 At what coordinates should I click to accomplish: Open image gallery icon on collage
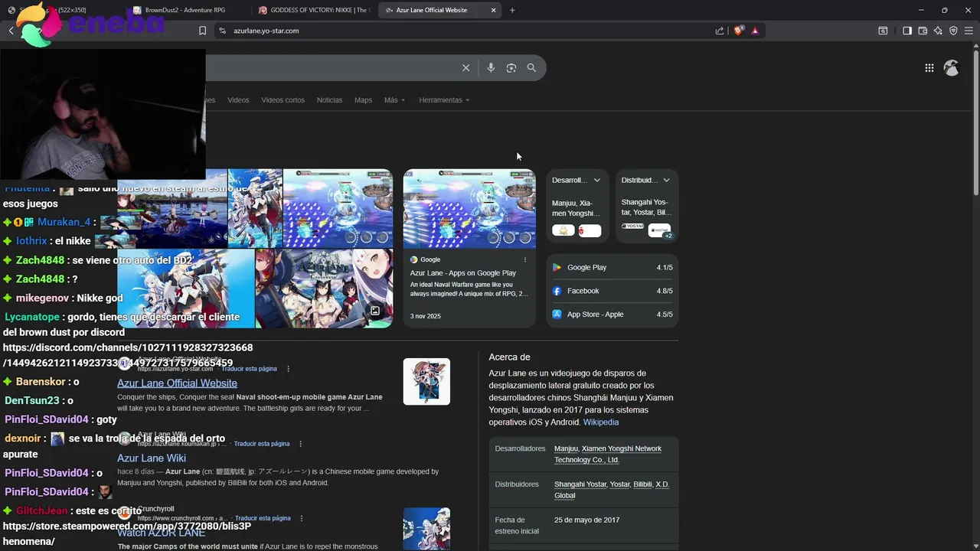coord(375,311)
